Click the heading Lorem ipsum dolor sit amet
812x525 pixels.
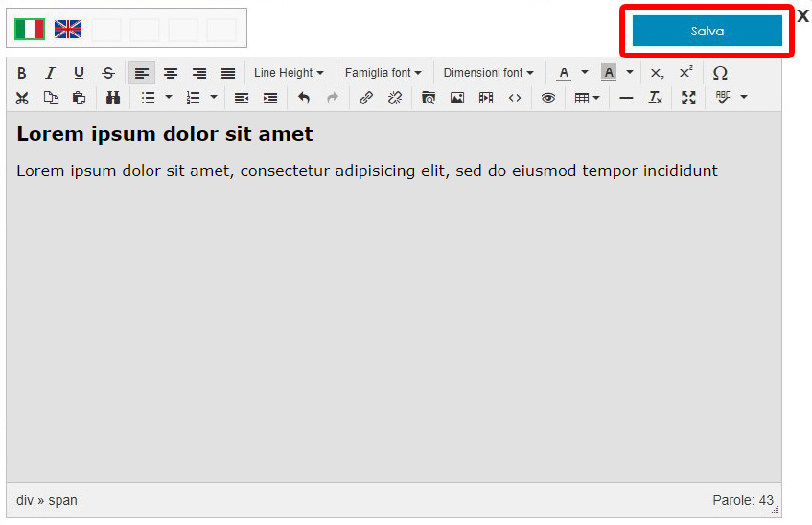click(165, 134)
